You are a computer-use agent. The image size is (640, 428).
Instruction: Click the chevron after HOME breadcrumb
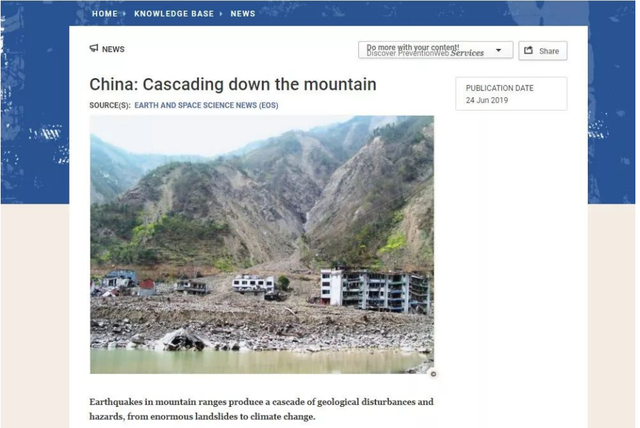click(124, 14)
